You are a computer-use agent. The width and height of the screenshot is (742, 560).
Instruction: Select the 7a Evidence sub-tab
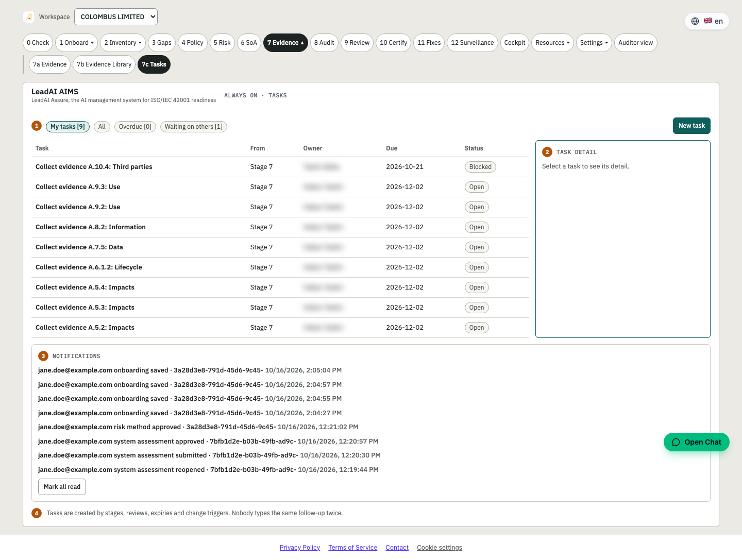tap(50, 64)
